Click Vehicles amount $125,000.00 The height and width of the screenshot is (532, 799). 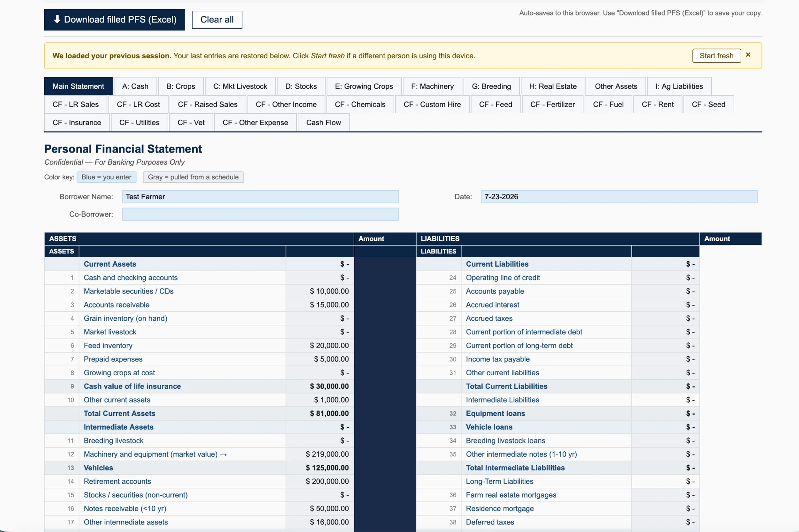click(x=320, y=468)
